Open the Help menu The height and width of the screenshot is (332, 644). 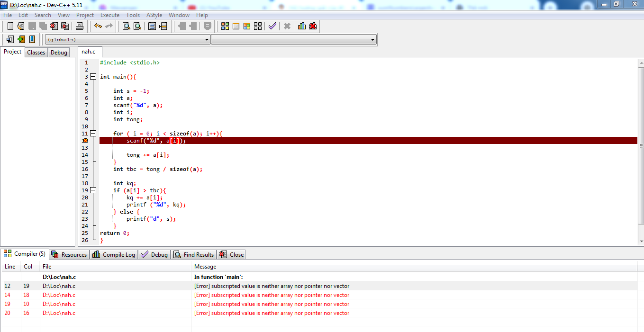(202, 15)
